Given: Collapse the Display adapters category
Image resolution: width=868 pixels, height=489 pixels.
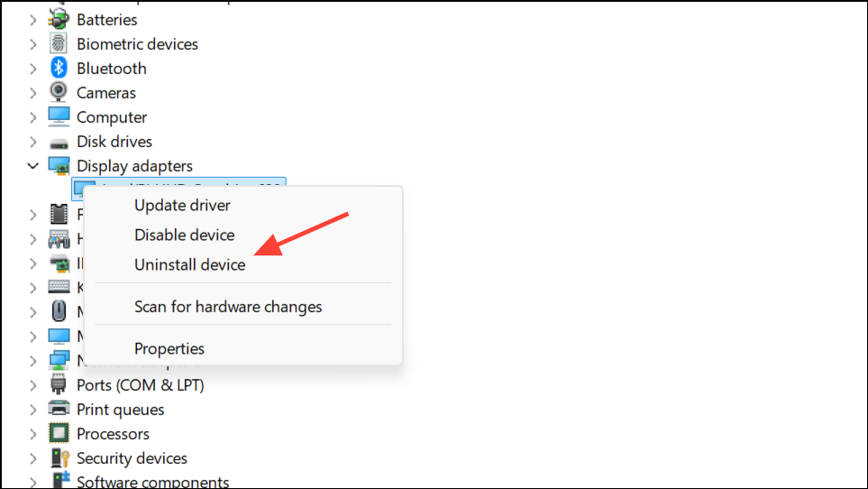Looking at the screenshot, I should (33, 166).
